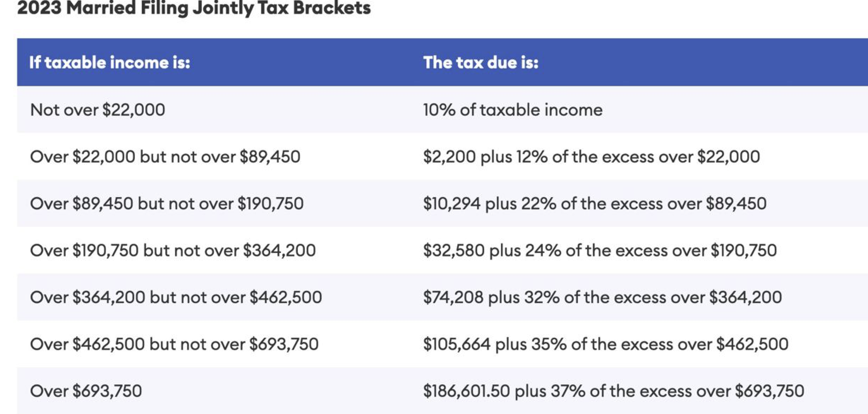Select the '10% of taxable income' cell
Viewport: 868px width, 414px height.
512,110
